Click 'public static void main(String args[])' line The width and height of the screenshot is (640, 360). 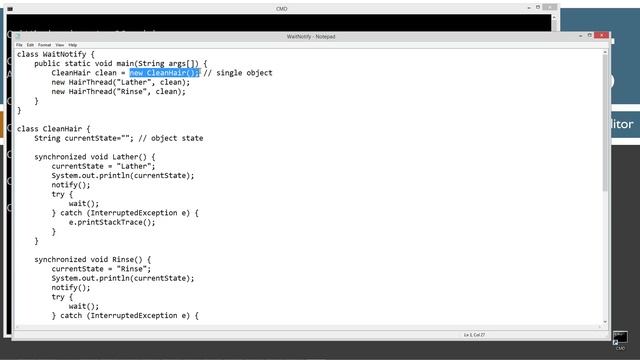click(x=121, y=64)
